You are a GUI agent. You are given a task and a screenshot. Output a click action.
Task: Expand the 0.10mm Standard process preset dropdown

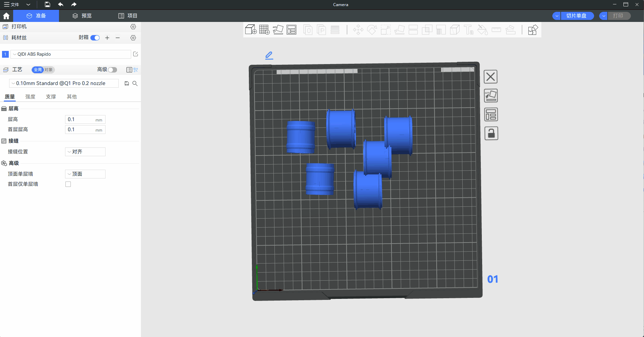click(x=64, y=83)
